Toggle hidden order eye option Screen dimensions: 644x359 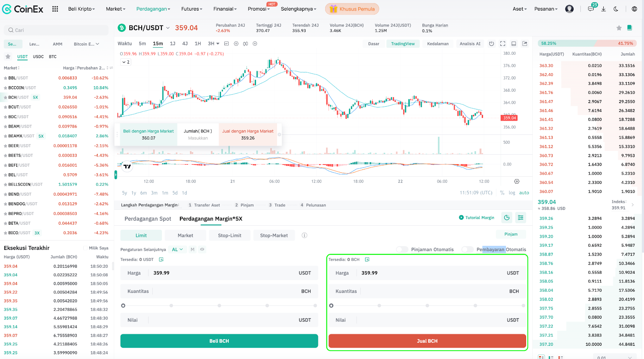click(202, 250)
